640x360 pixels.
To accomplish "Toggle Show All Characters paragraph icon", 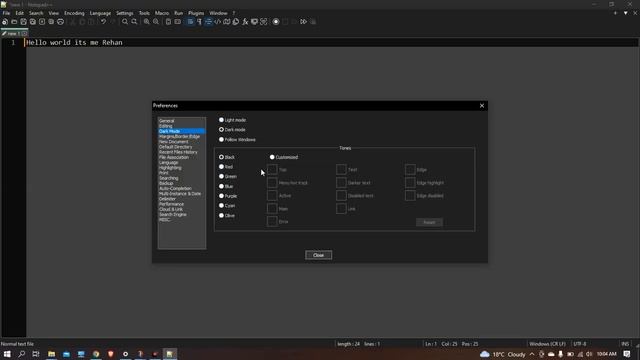I will pyautogui.click(x=199, y=22).
